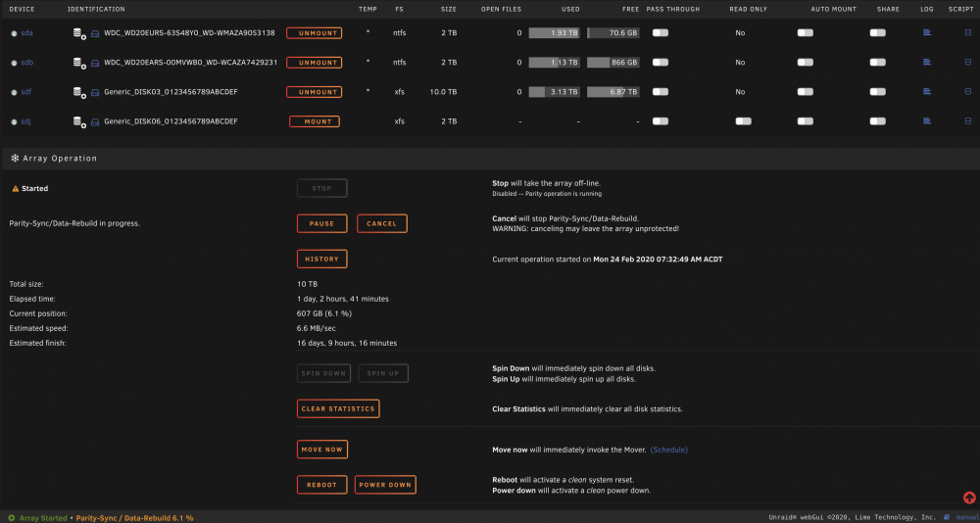
Task: Click the disabled Stop array button
Action: tap(321, 188)
